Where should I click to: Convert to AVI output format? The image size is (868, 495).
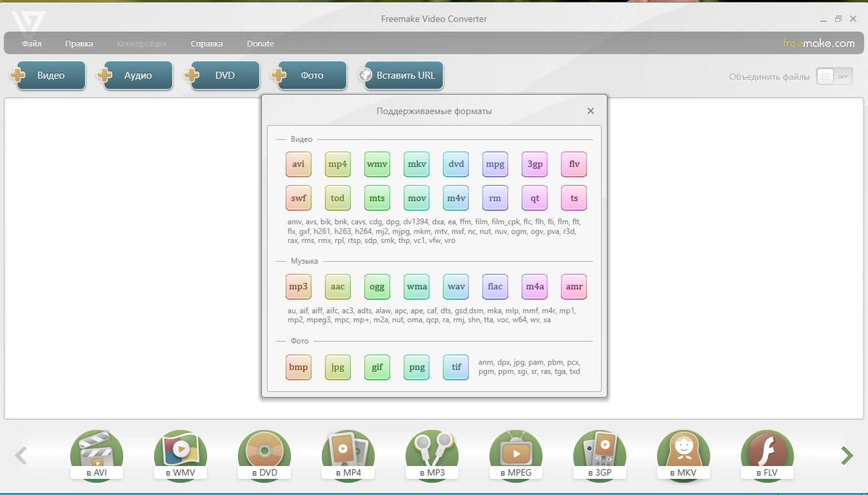point(96,455)
